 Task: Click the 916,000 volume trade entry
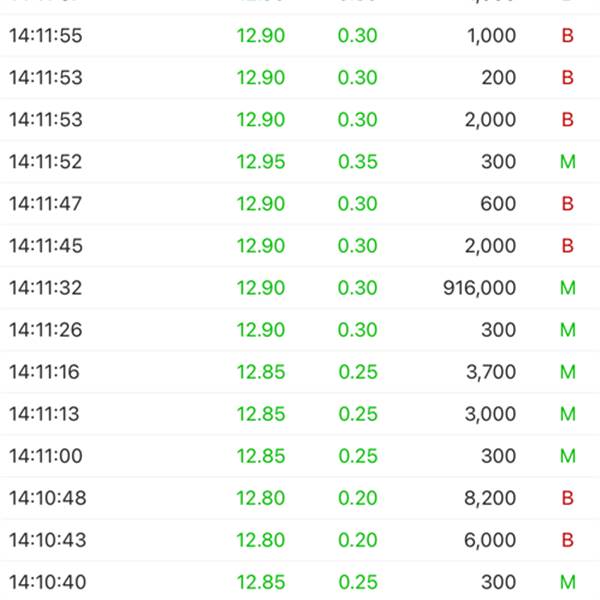pos(479,288)
